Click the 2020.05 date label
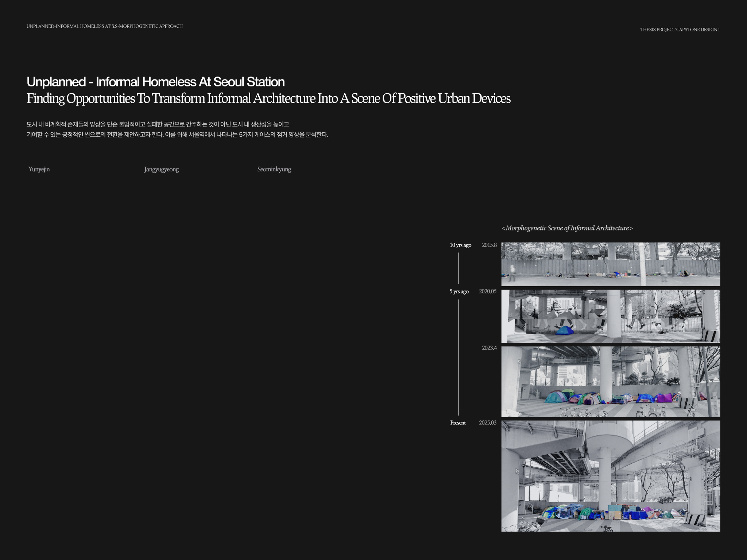 coord(488,291)
